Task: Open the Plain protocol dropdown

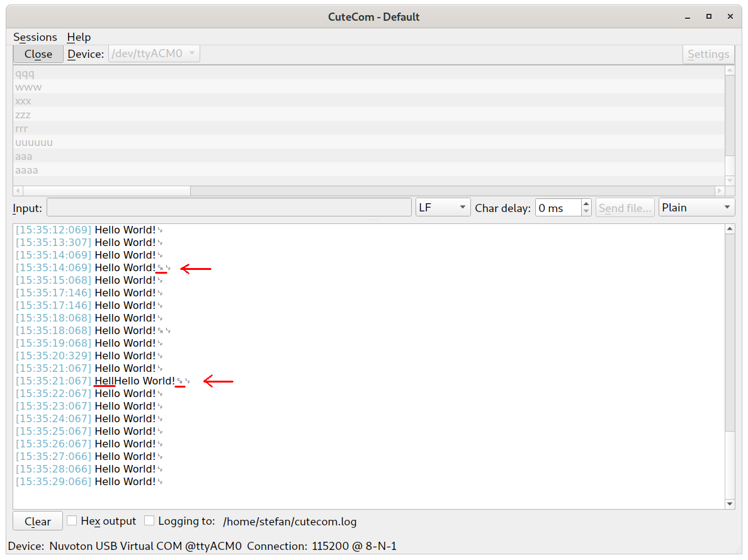Action: (x=696, y=208)
